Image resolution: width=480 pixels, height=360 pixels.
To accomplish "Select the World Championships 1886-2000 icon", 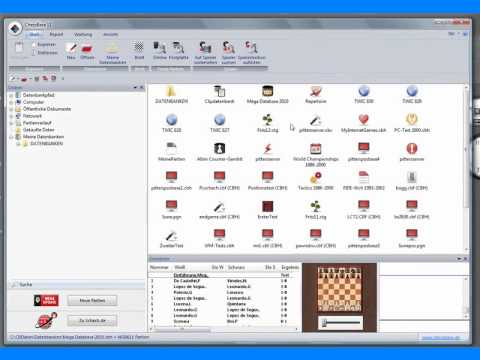I will [315, 155].
